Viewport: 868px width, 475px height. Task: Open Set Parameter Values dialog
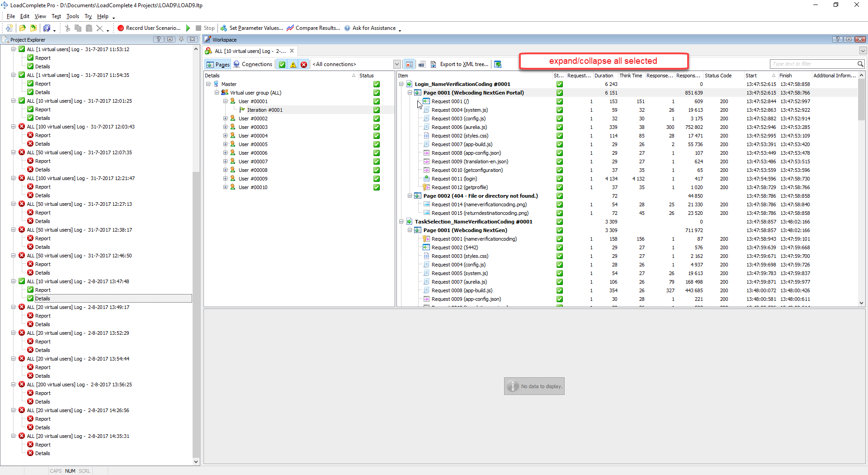pos(251,28)
